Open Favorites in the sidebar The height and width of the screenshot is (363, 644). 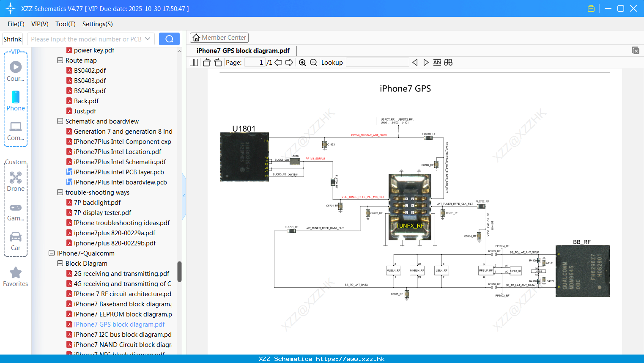coord(16,277)
